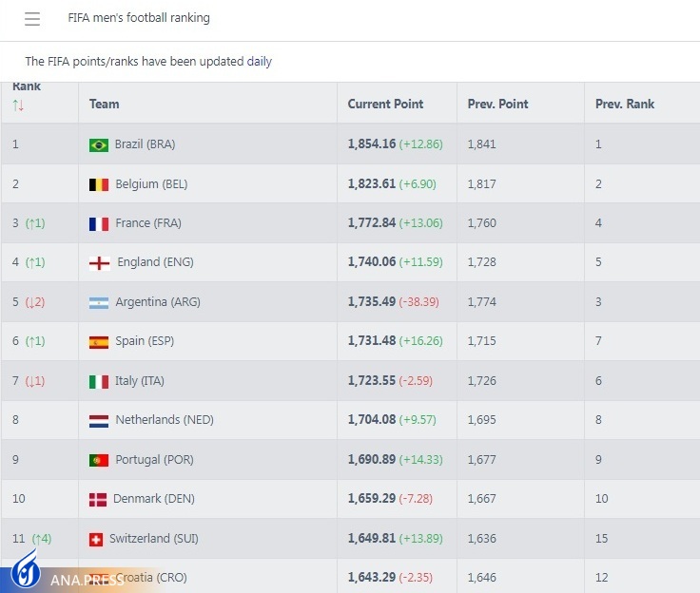Select the Netherlands (NED) team name
The image size is (700, 593).
(162, 420)
